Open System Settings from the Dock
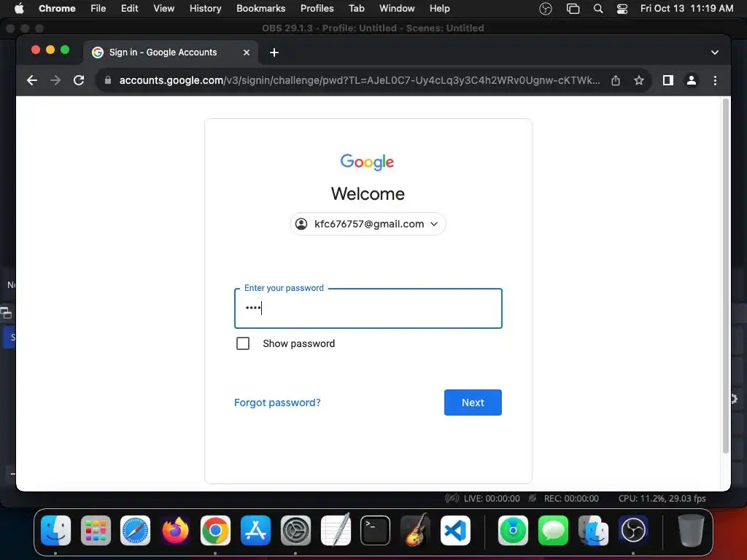 click(295, 530)
